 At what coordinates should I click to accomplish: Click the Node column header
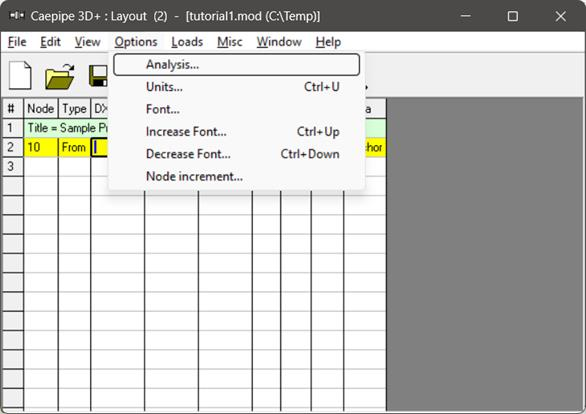point(41,109)
